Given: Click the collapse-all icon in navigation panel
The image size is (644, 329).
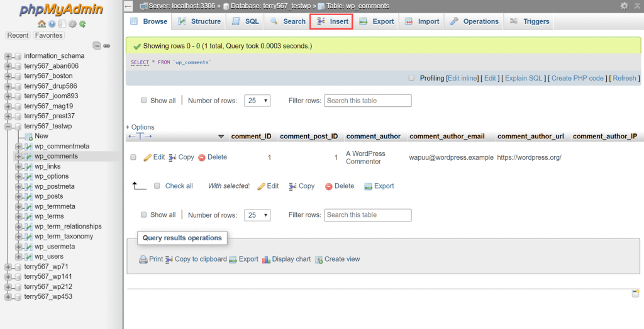Looking at the screenshot, I should tap(97, 45).
